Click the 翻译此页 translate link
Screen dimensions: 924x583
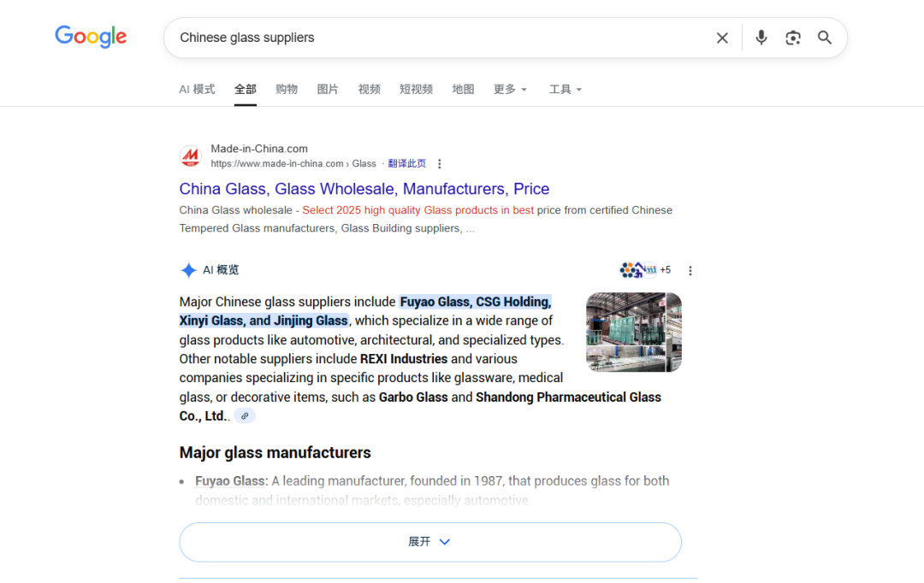tap(406, 164)
